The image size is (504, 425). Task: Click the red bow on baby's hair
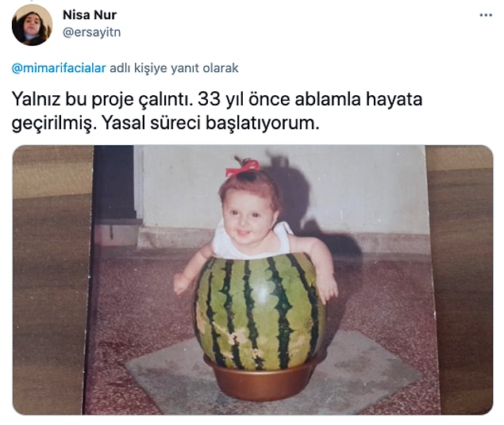coord(243,168)
